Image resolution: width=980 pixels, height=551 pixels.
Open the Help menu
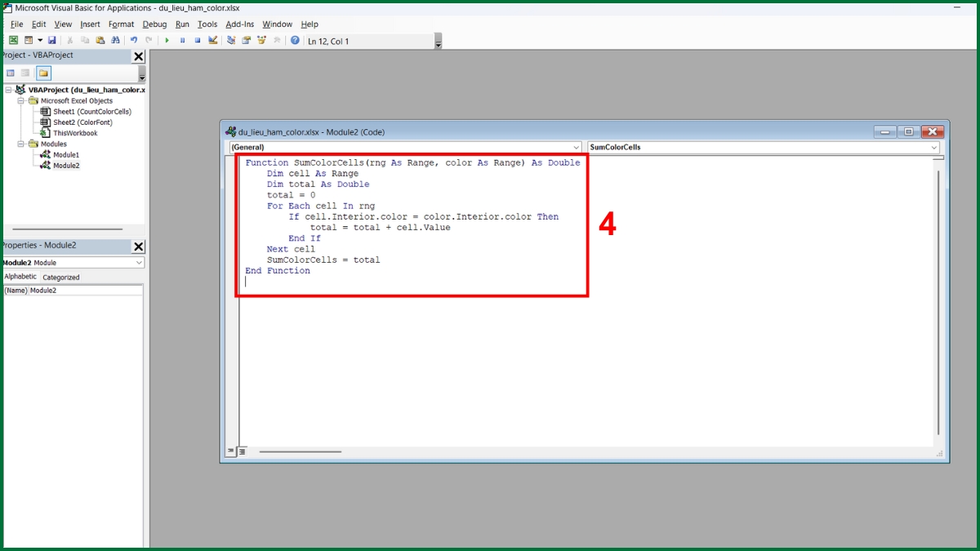coord(310,24)
